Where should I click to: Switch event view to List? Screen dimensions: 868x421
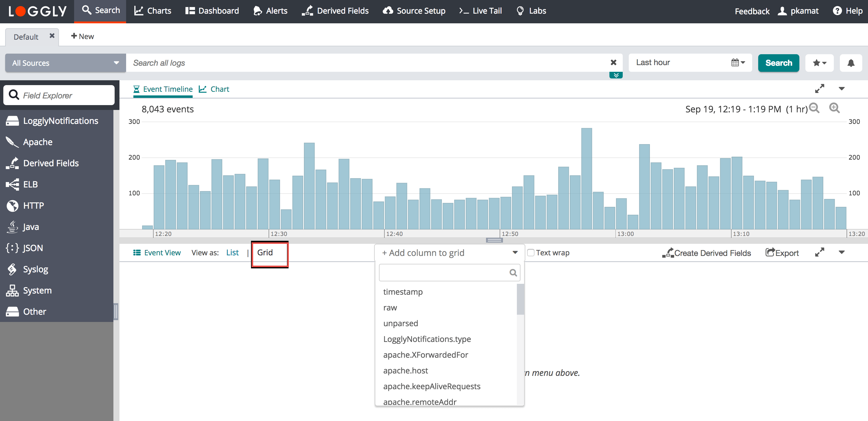tap(232, 253)
